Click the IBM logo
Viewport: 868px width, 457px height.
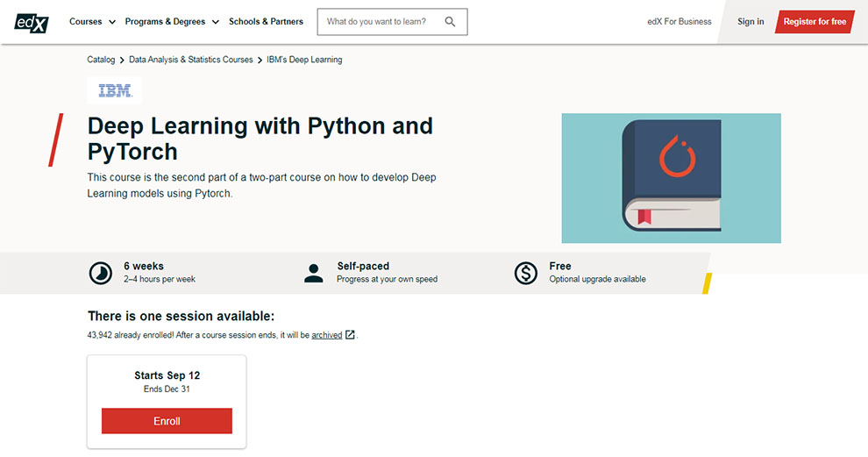(115, 90)
